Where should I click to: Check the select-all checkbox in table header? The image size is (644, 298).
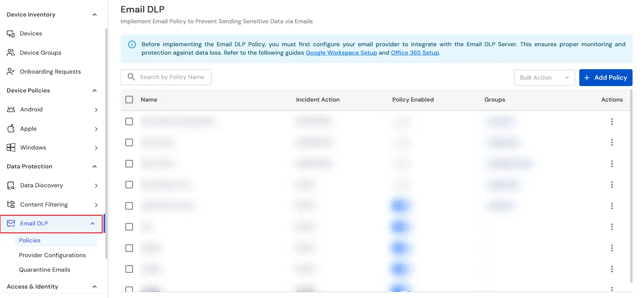point(129,100)
